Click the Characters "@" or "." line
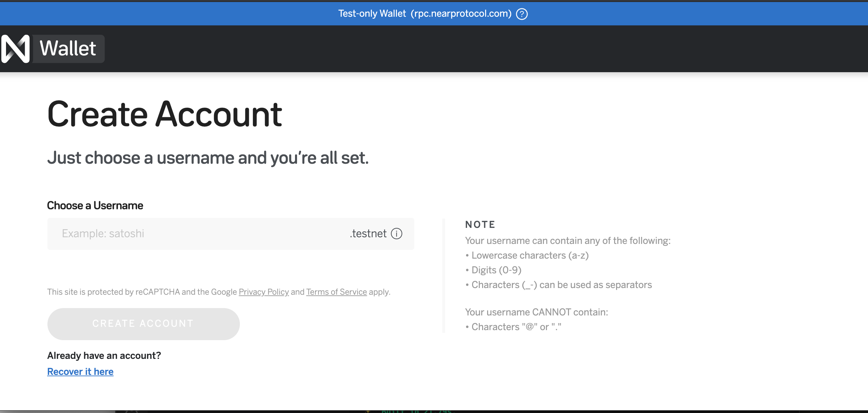Viewport: 868px width, 413px height. click(x=516, y=327)
